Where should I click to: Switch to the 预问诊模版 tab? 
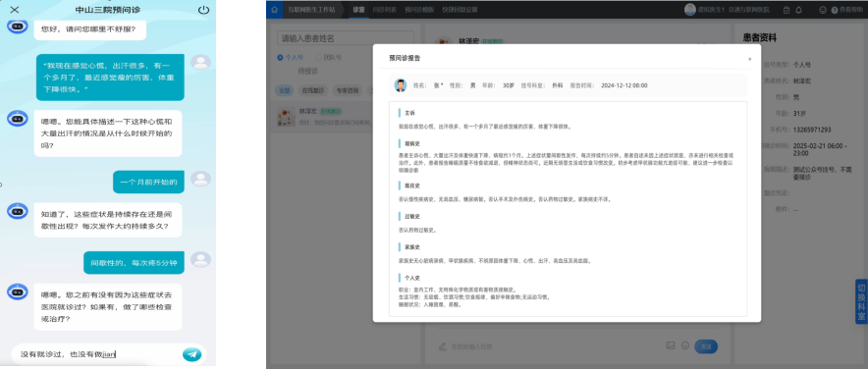pyautogui.click(x=419, y=10)
